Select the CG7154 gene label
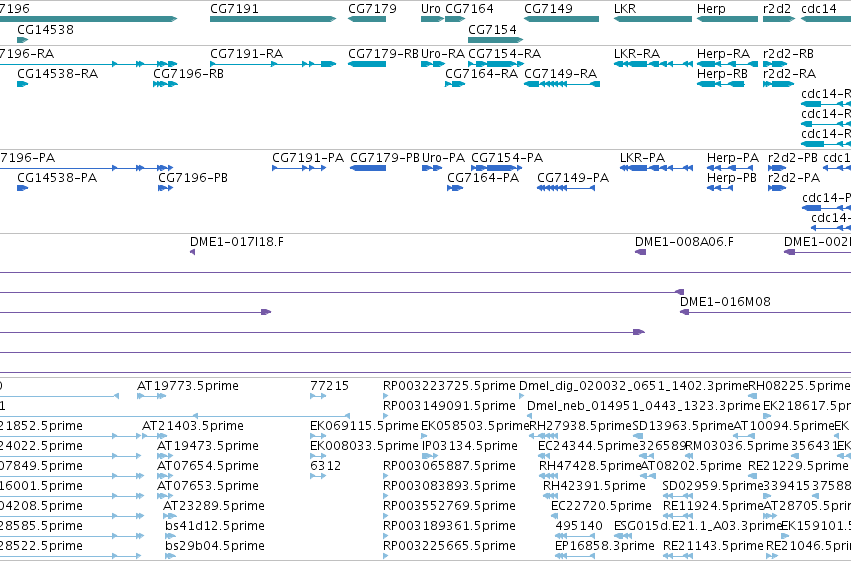851x561 pixels. click(492, 29)
